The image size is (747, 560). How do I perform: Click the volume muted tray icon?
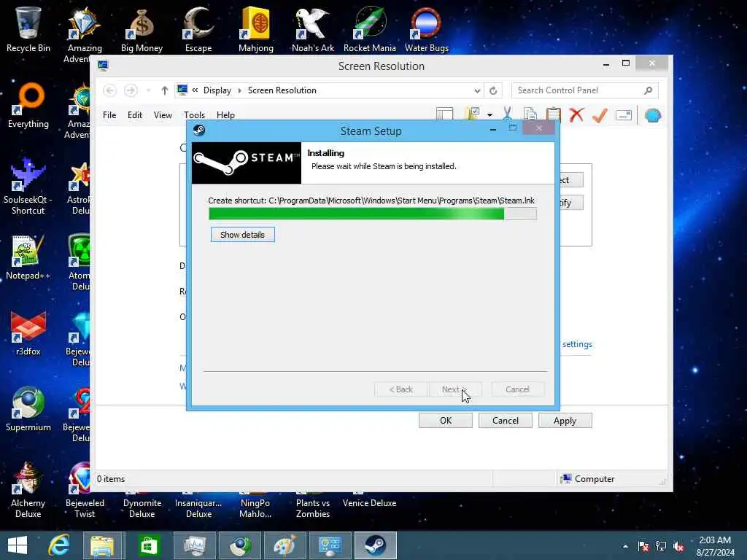[x=678, y=546]
